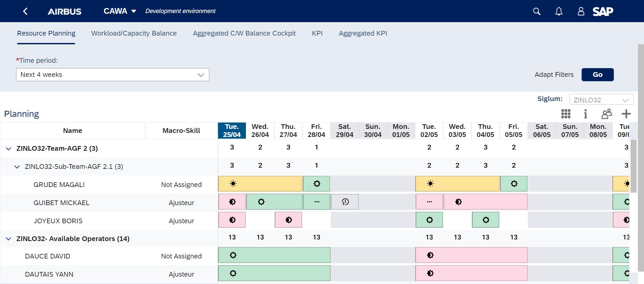Viewport: 644px width, 284px height.
Task: Click JOYEUX BORIS name
Action: pyautogui.click(x=58, y=221)
